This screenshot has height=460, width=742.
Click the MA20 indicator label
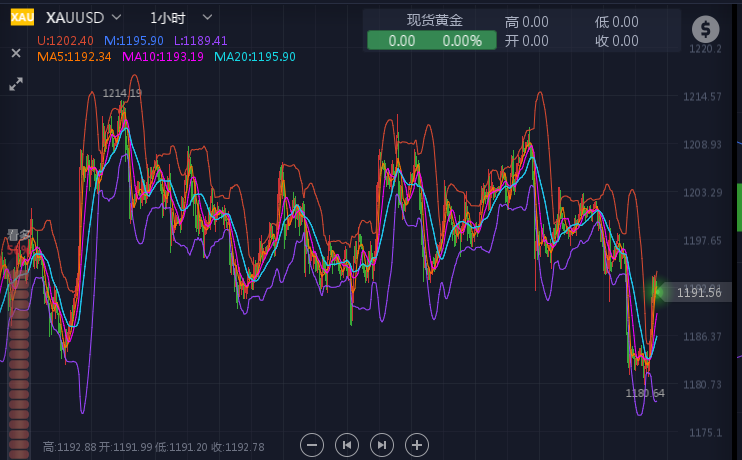[255, 57]
